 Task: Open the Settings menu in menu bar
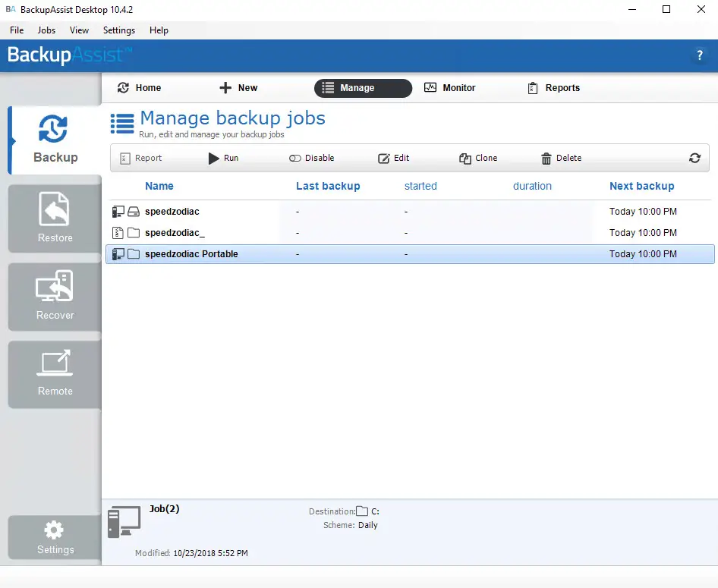point(119,30)
